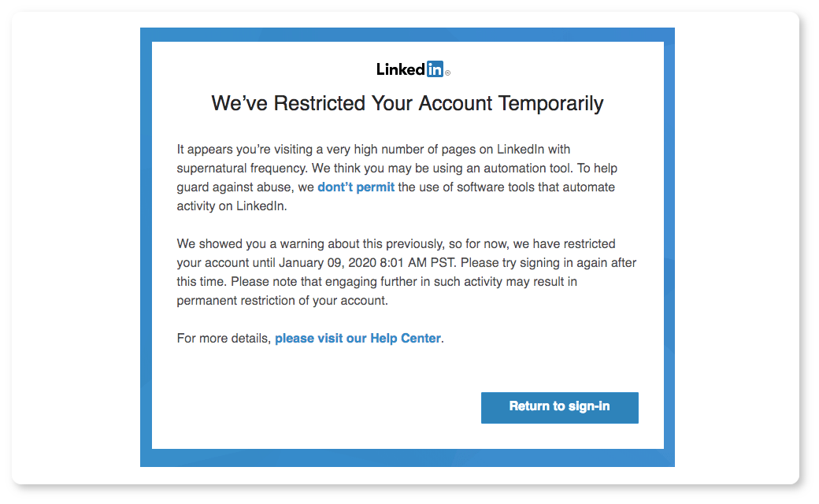Viewport: 819px width, 504px height.
Task: Click the "Return to sign-in" button
Action: 559,407
